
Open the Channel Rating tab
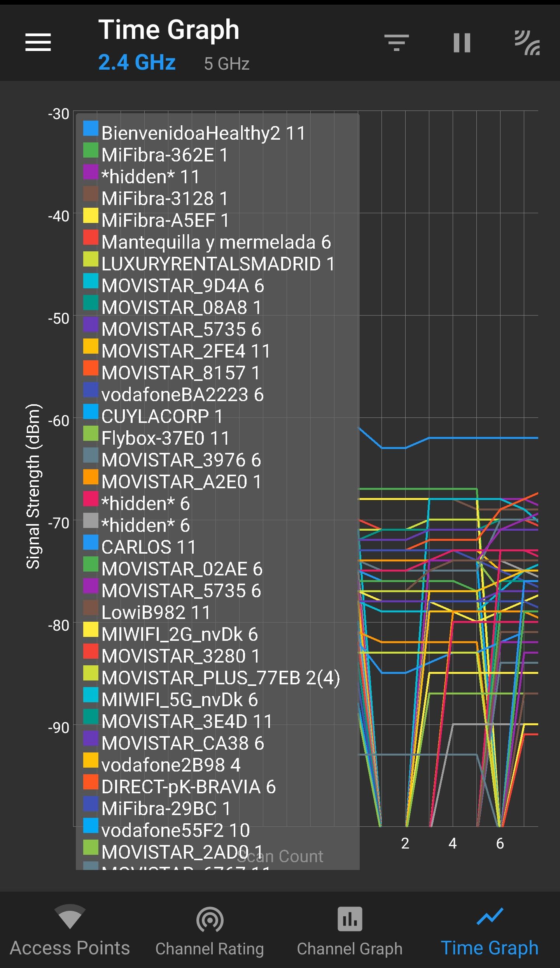click(x=210, y=930)
